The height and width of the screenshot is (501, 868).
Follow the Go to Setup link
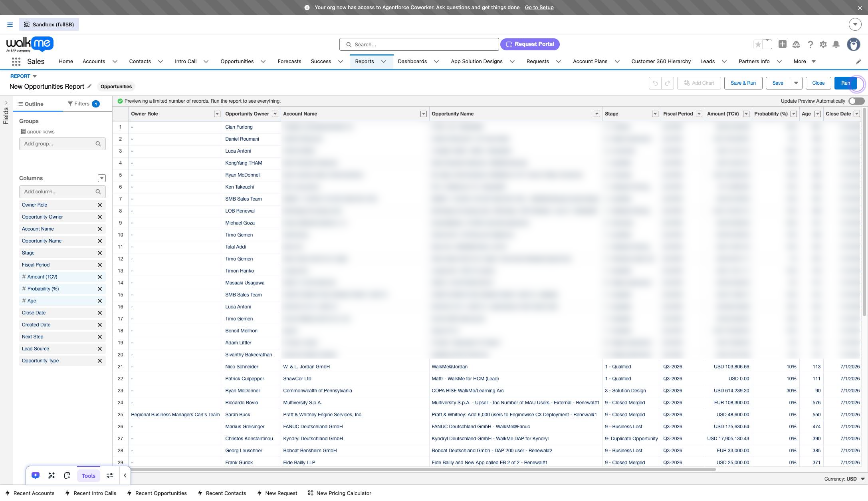point(539,8)
